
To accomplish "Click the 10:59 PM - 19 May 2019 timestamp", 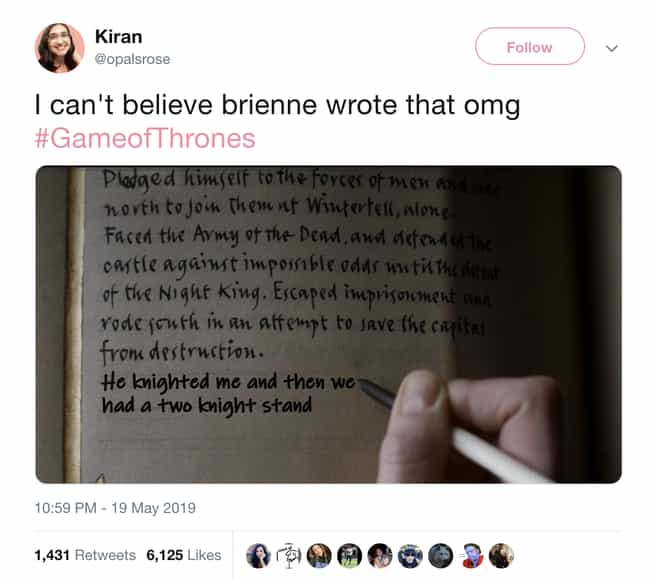I will 115,508.
